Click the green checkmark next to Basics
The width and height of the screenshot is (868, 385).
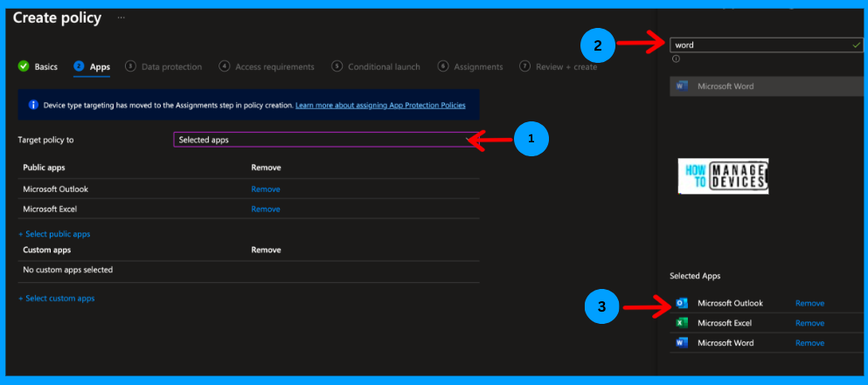tap(24, 66)
